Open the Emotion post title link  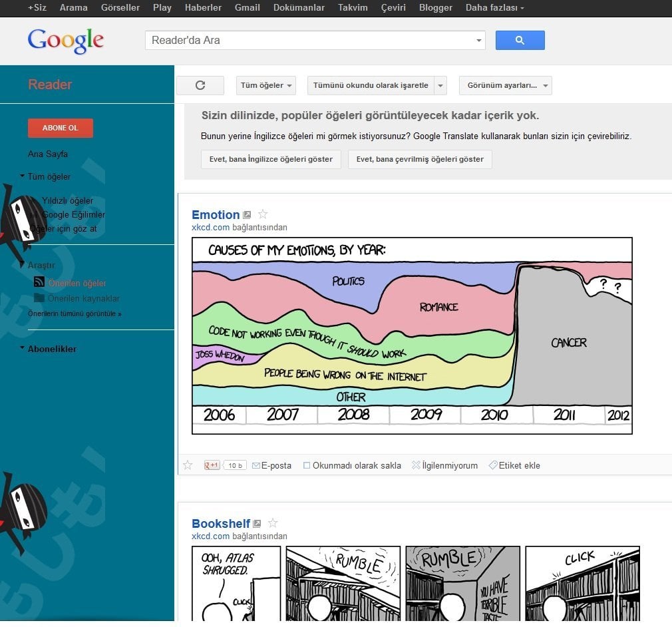[x=216, y=214]
